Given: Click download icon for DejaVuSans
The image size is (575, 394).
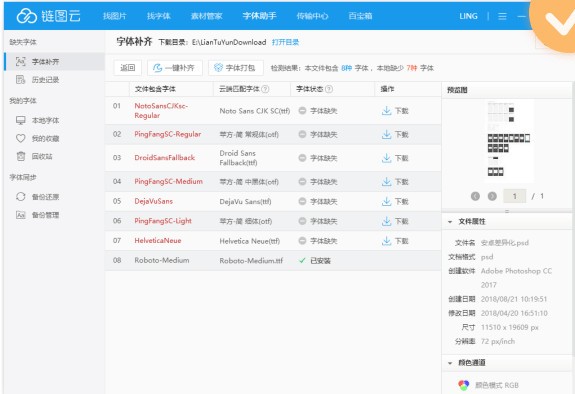Looking at the screenshot, I should click(387, 201).
